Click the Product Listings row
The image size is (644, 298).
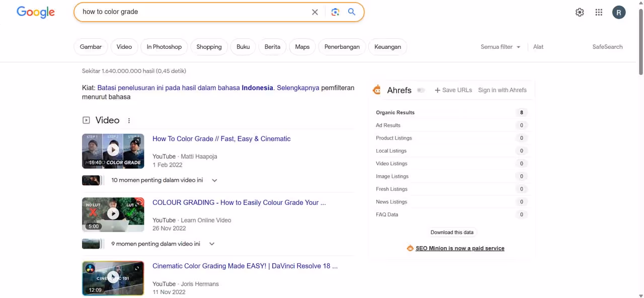(x=451, y=138)
